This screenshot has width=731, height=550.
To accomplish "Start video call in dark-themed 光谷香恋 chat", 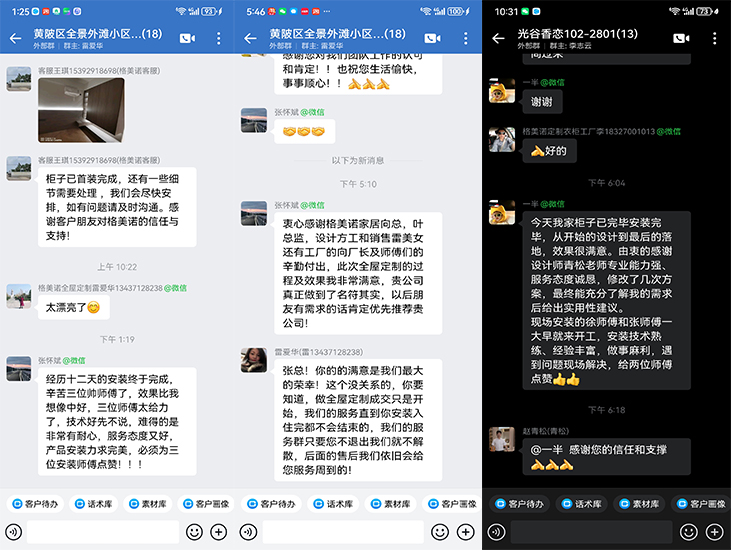I will 681,38.
